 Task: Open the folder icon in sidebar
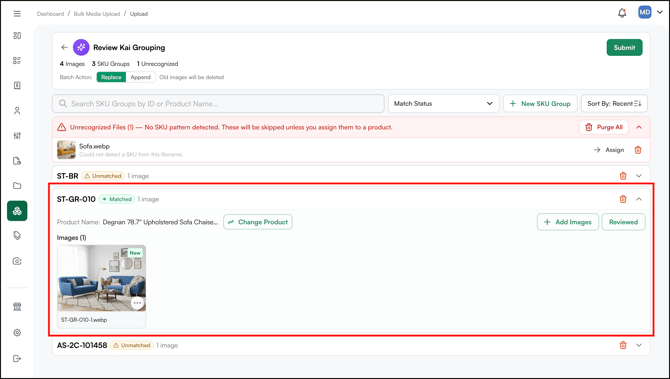17,185
